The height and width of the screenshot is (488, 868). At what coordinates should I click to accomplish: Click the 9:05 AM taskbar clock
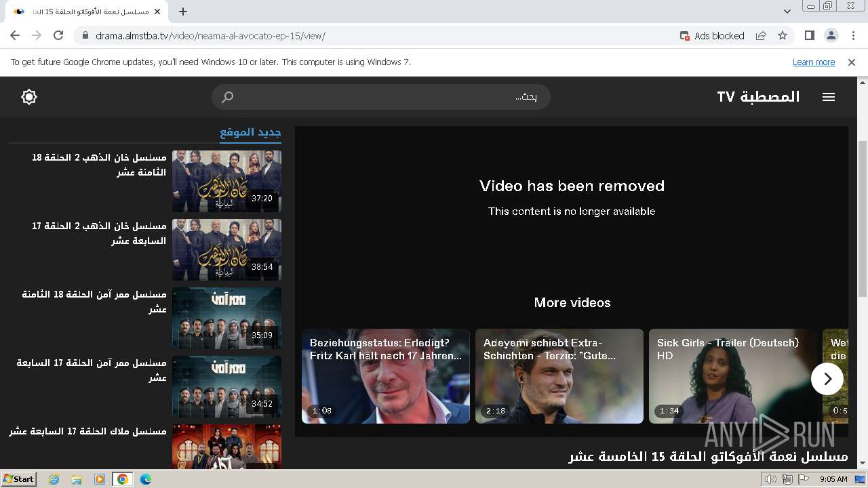point(833,479)
